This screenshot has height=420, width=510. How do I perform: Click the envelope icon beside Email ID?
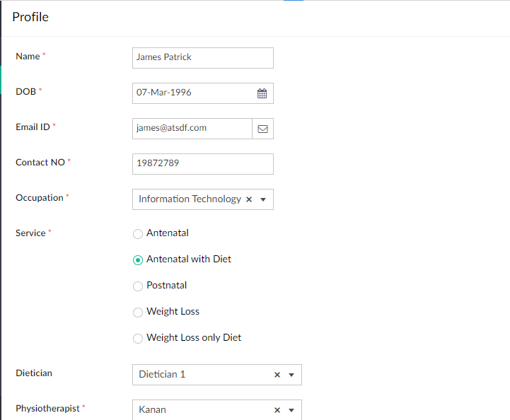click(262, 129)
